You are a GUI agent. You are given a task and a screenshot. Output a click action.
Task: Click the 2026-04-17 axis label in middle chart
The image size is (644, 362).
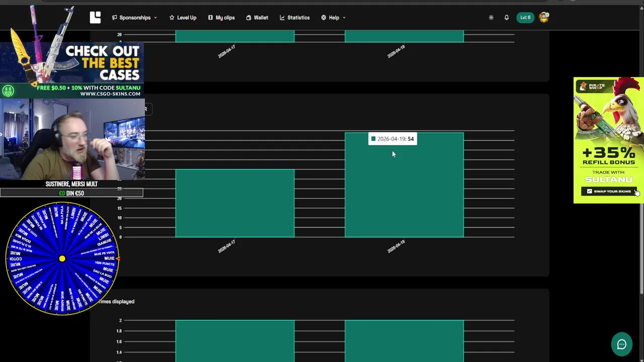coord(226,246)
